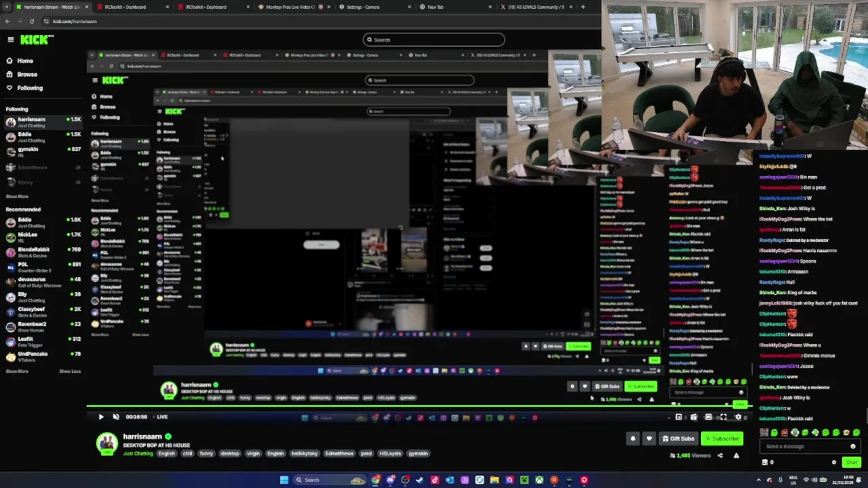Viewport: 868px width, 488px height.
Task: Open PGL Counter-Strike 2 channel
Action: (42, 267)
